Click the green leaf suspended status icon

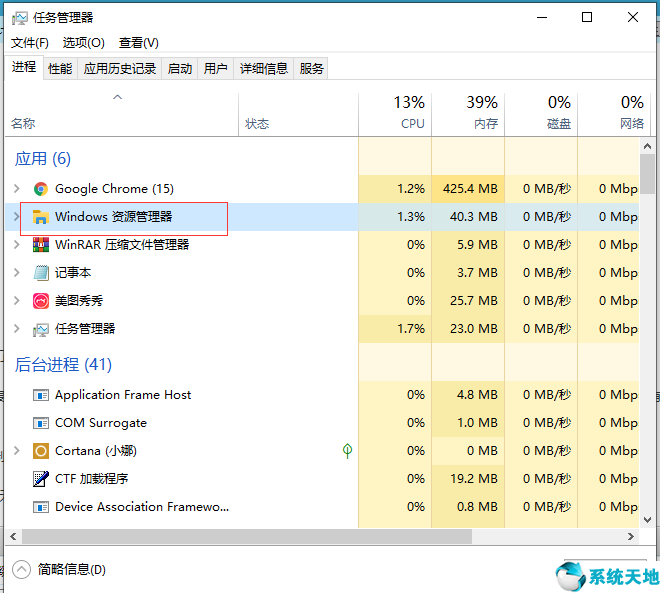click(x=347, y=451)
